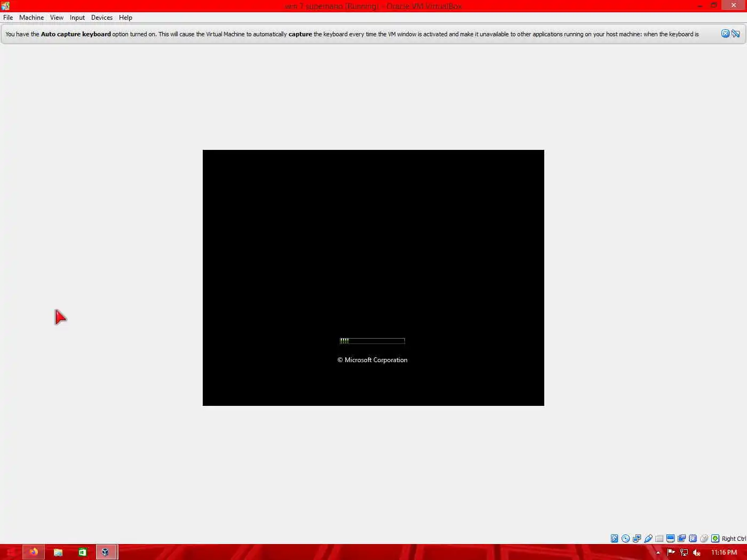This screenshot has width=747, height=560.
Task: Restore down the VirtualBox window
Action: click(714, 5)
